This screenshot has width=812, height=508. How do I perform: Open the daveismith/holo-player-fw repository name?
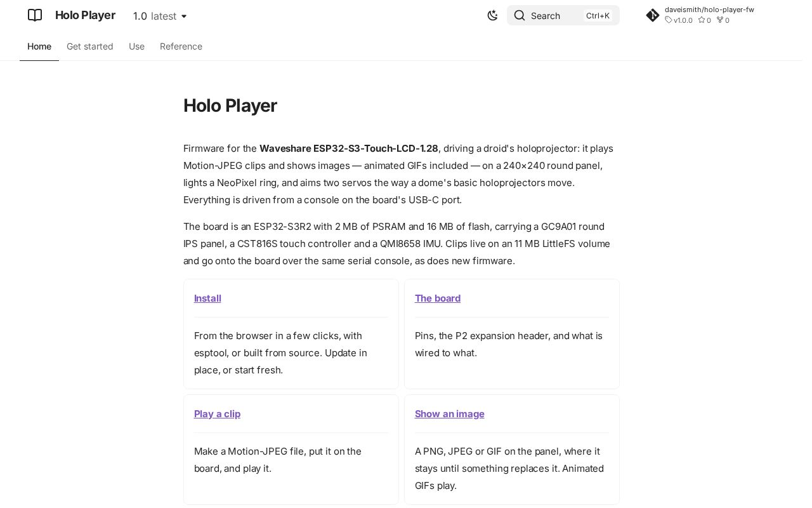click(709, 10)
